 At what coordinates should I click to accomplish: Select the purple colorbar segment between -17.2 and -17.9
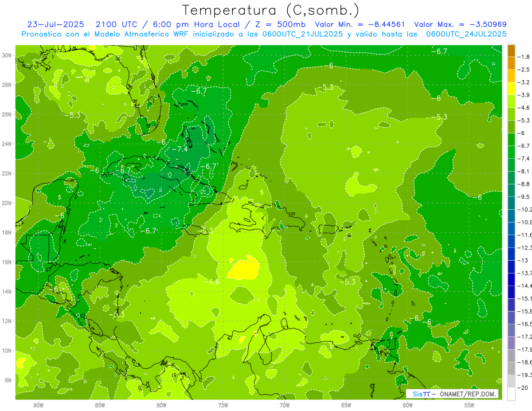coord(511,343)
